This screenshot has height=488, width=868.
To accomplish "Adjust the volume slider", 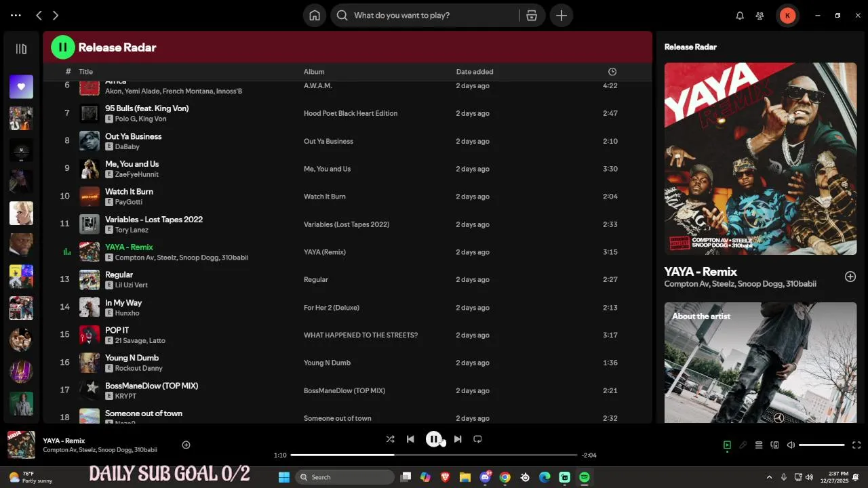I will pyautogui.click(x=822, y=445).
